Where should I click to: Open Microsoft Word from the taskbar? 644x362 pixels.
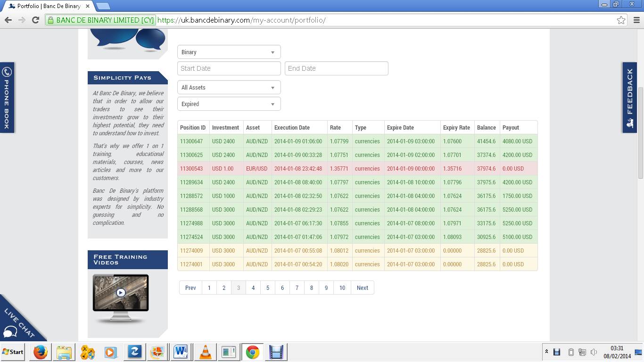click(x=181, y=352)
